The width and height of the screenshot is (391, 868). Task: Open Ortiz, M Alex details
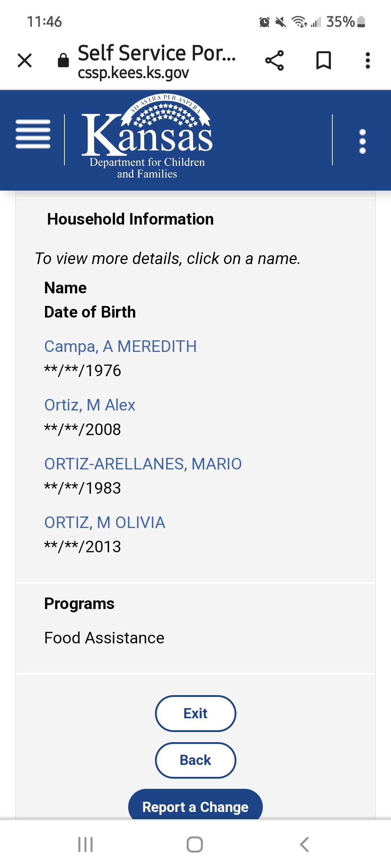[x=90, y=405]
